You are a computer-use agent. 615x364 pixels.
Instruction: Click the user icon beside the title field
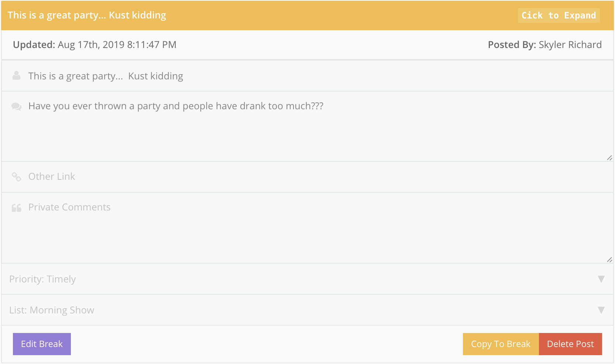coord(16,76)
